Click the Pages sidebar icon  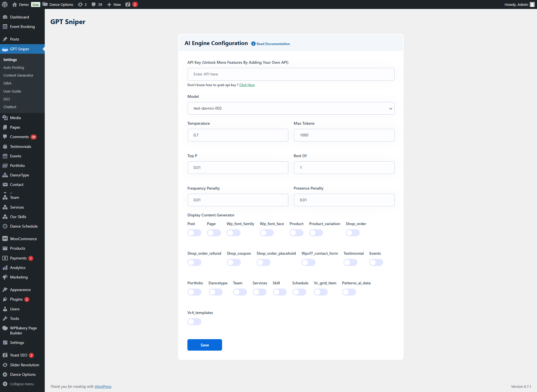(5, 127)
